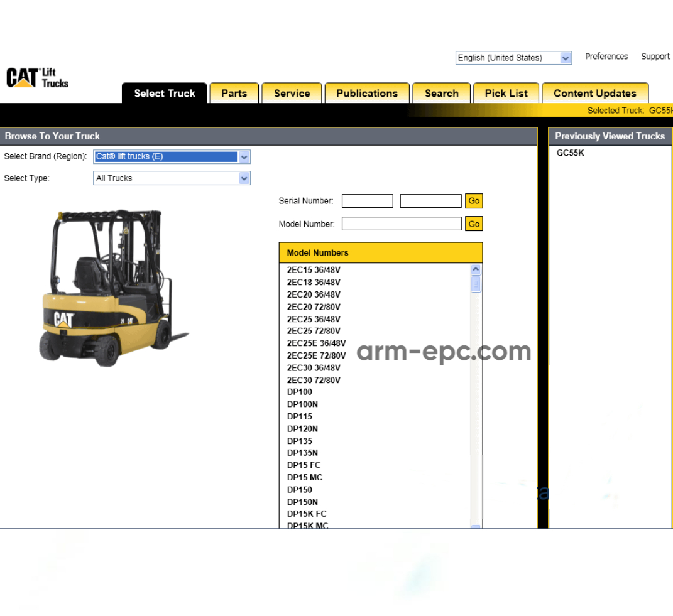Select model DP135N
673x616 pixels.
(302, 453)
